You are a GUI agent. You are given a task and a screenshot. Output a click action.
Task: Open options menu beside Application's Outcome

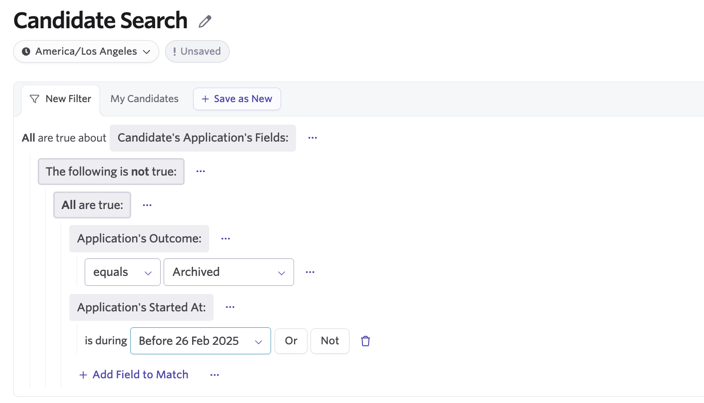pyautogui.click(x=225, y=239)
